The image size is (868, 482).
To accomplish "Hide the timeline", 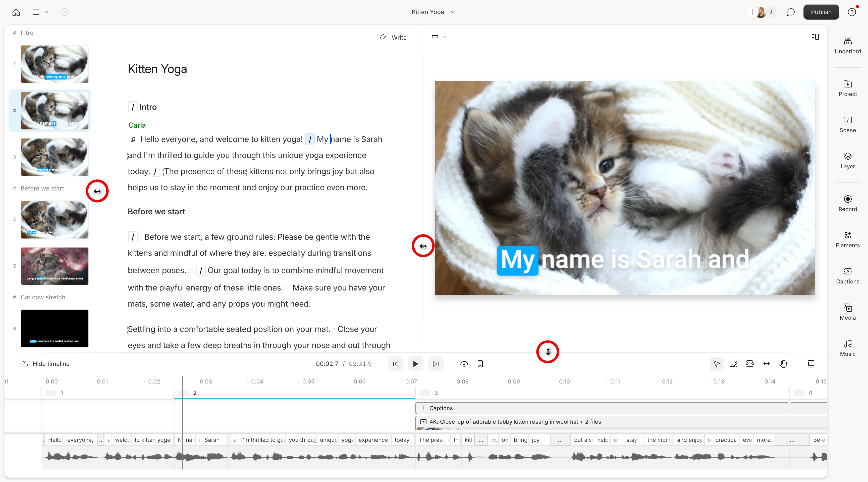I will [45, 364].
